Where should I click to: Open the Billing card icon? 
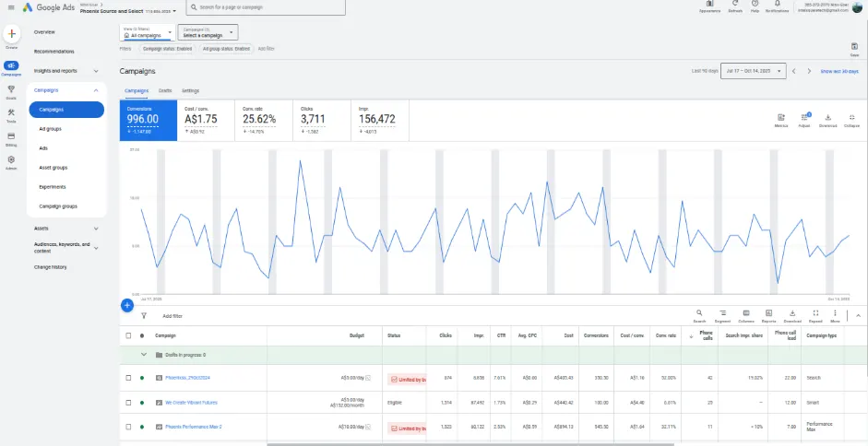click(11, 135)
